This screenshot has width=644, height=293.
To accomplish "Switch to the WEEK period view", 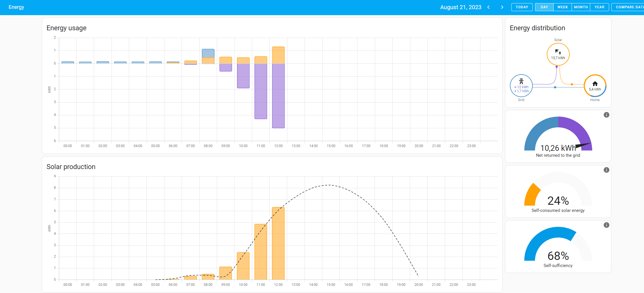I will [x=562, y=7].
